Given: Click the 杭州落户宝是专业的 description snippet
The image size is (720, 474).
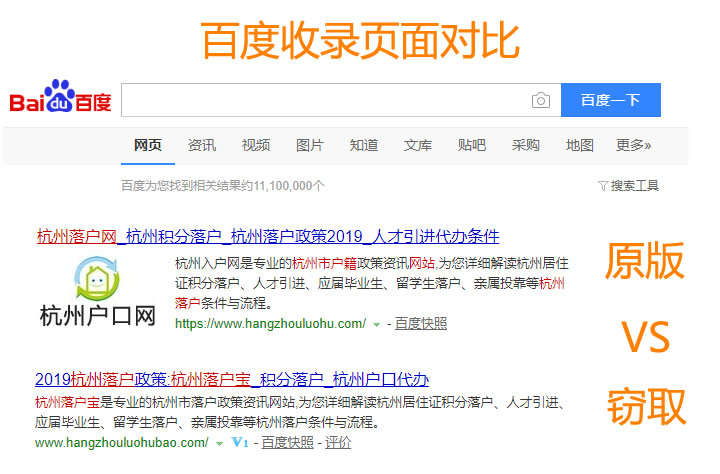Looking at the screenshot, I should (301, 412).
